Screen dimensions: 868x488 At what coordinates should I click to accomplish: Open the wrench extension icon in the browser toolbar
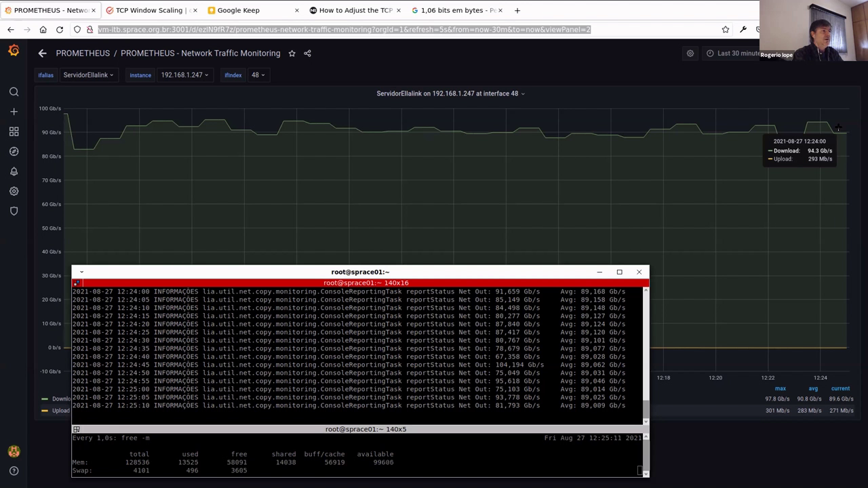click(x=743, y=29)
